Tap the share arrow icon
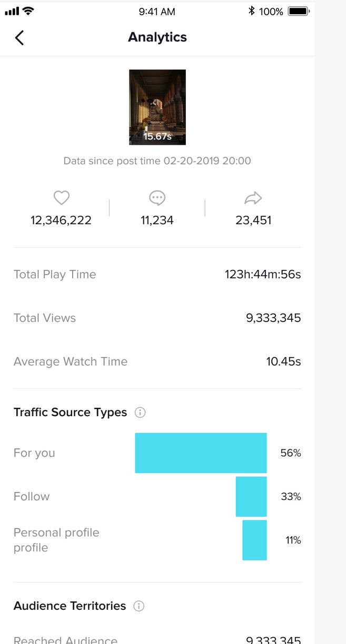The width and height of the screenshot is (346, 644). pyautogui.click(x=253, y=198)
